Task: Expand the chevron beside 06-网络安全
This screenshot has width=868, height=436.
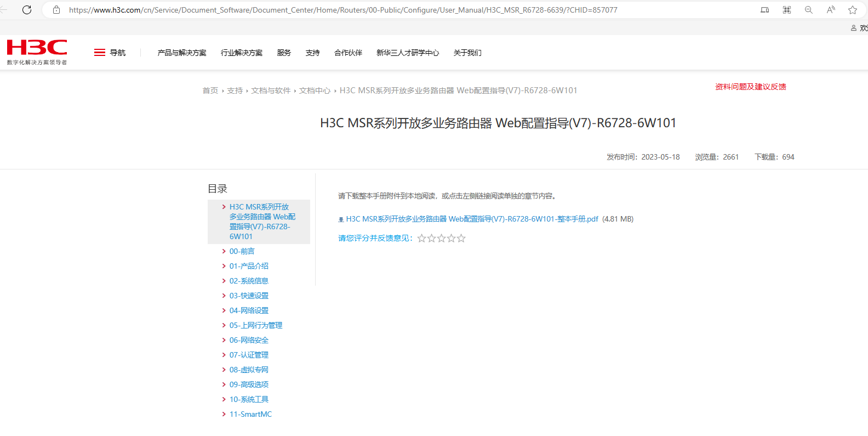Action: pyautogui.click(x=224, y=340)
